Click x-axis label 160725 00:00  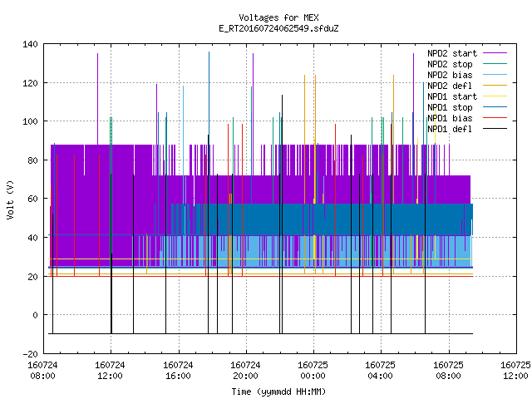[313, 371]
